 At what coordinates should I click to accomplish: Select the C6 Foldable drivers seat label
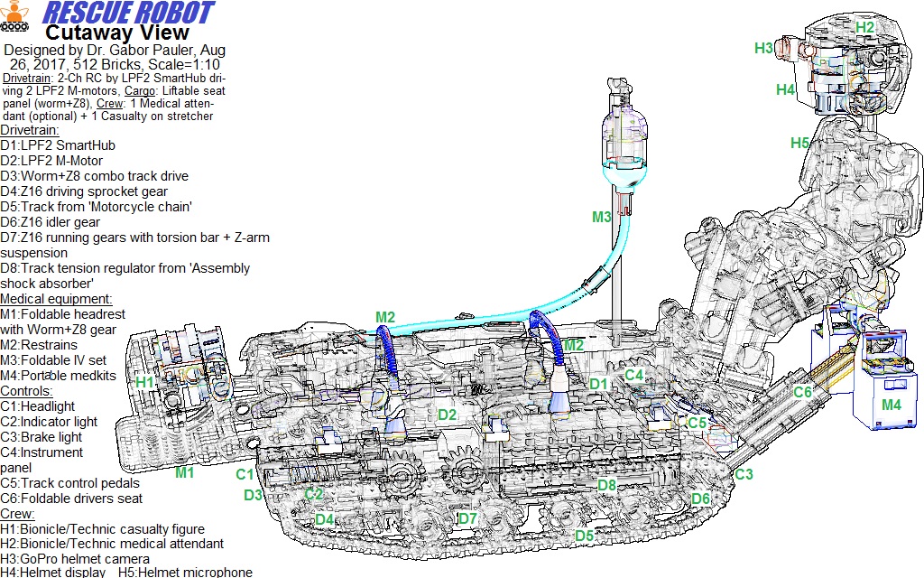click(x=802, y=392)
